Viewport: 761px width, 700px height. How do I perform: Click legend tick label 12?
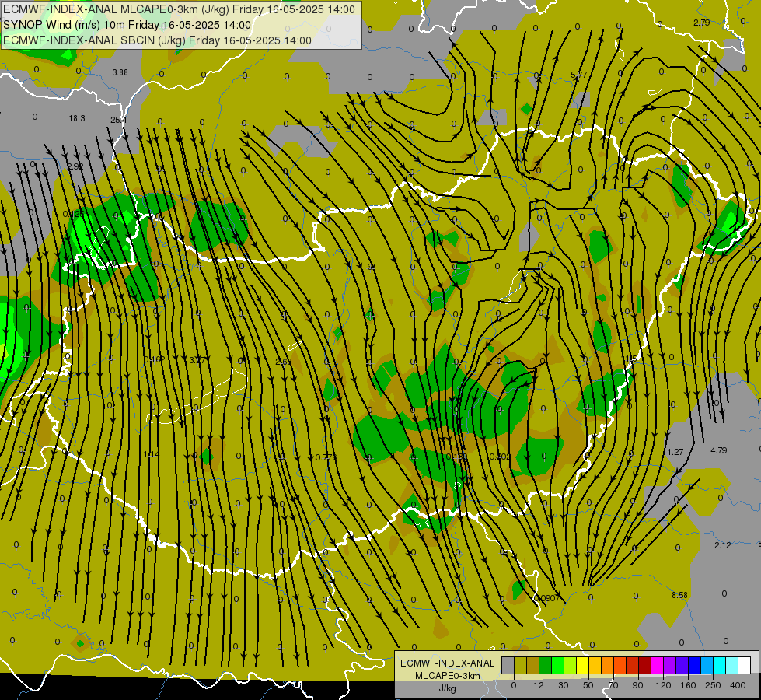[x=539, y=685]
